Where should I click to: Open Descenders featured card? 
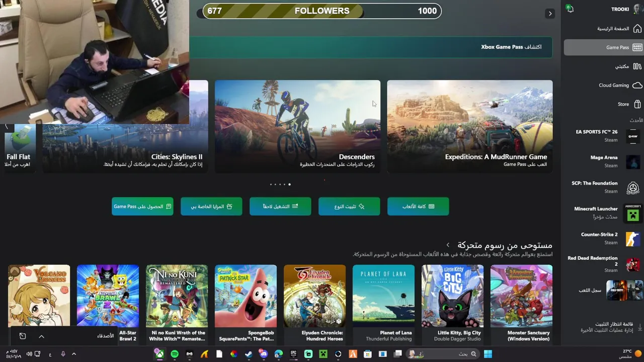[x=297, y=126]
